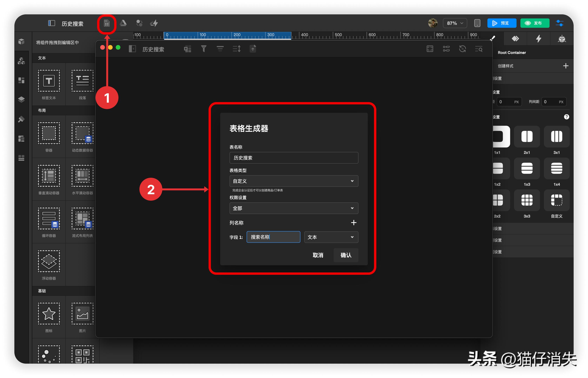588x378 pixels.
Task: Click the refresh data icon in table toolbar
Action: [463, 49]
